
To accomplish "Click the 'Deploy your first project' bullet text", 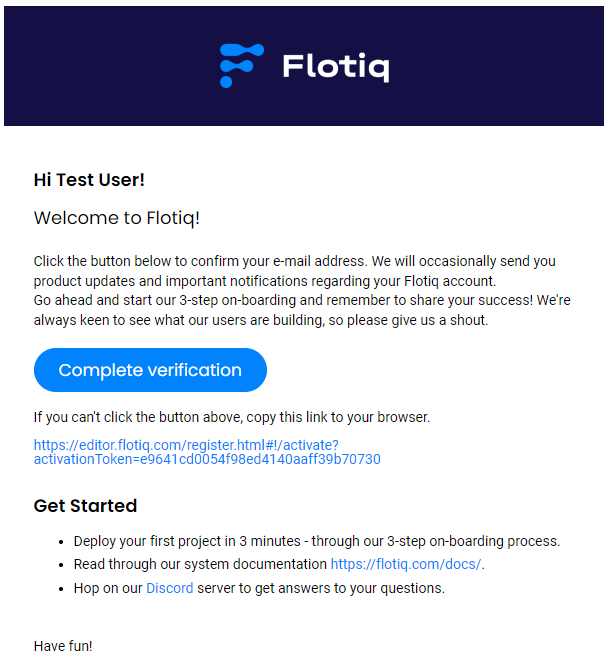I will (x=317, y=541).
